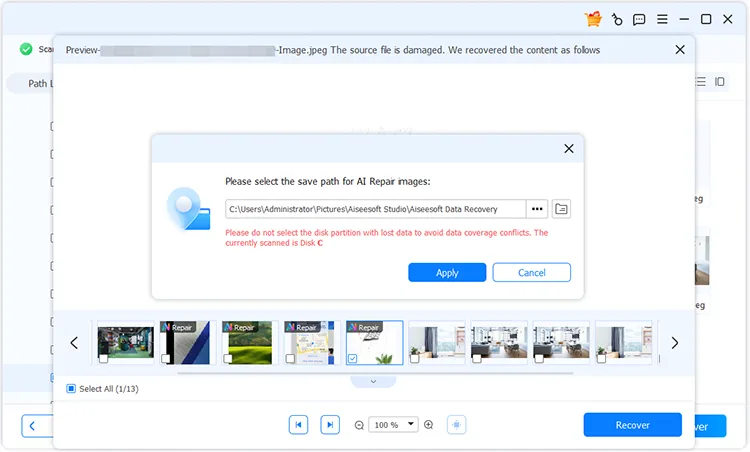Collapse thumbnail strip with down chevron
750x452 pixels.
click(373, 381)
